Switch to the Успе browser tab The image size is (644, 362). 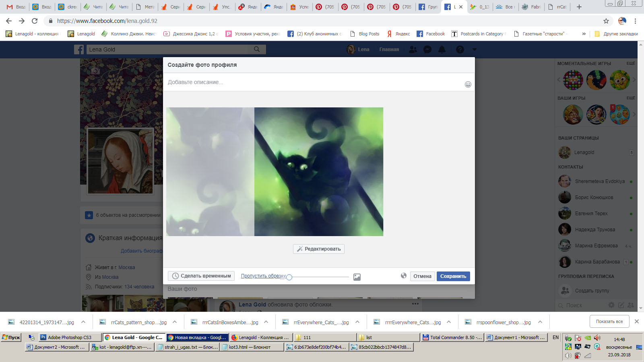(300, 7)
